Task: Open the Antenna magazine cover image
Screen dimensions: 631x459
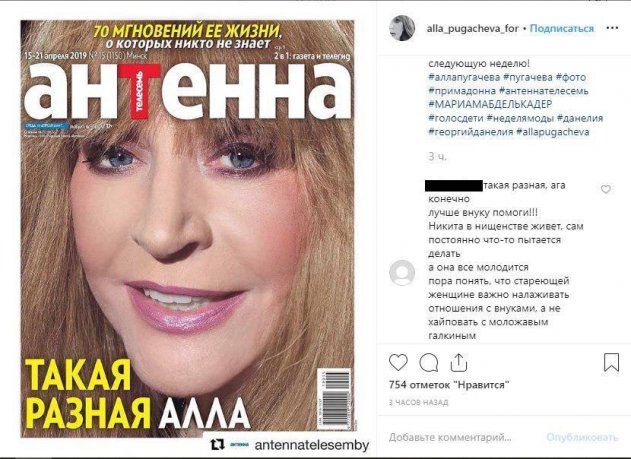Action: [188, 228]
